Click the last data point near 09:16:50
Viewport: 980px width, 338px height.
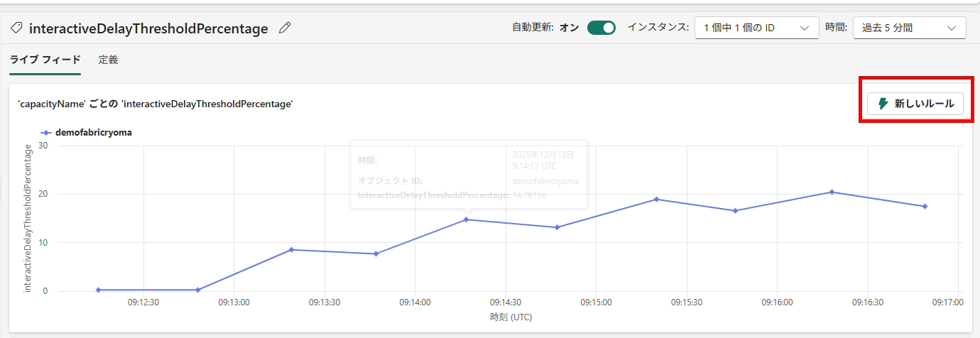pos(925,206)
